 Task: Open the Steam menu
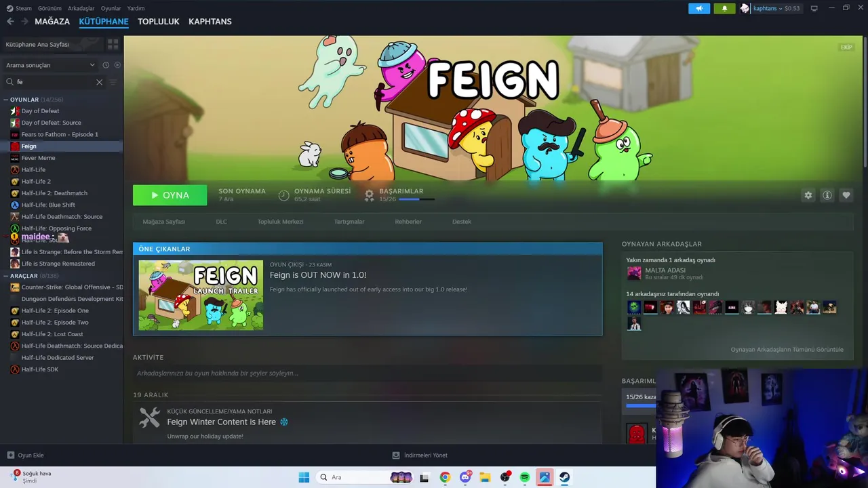tap(19, 8)
